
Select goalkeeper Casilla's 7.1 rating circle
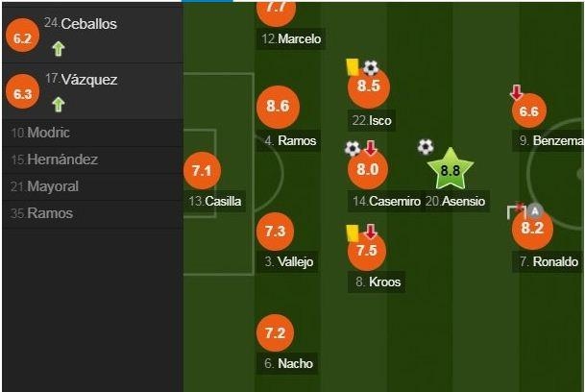(x=202, y=172)
